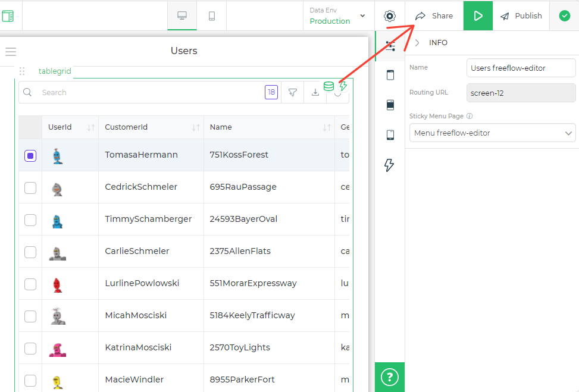Viewport: 579px width, 392px height.
Task: Grab the tablegrid drag handle
Action: pyautogui.click(x=22, y=71)
